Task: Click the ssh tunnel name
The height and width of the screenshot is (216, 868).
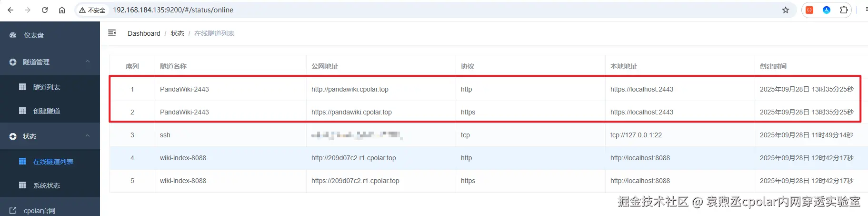Action: (165, 135)
